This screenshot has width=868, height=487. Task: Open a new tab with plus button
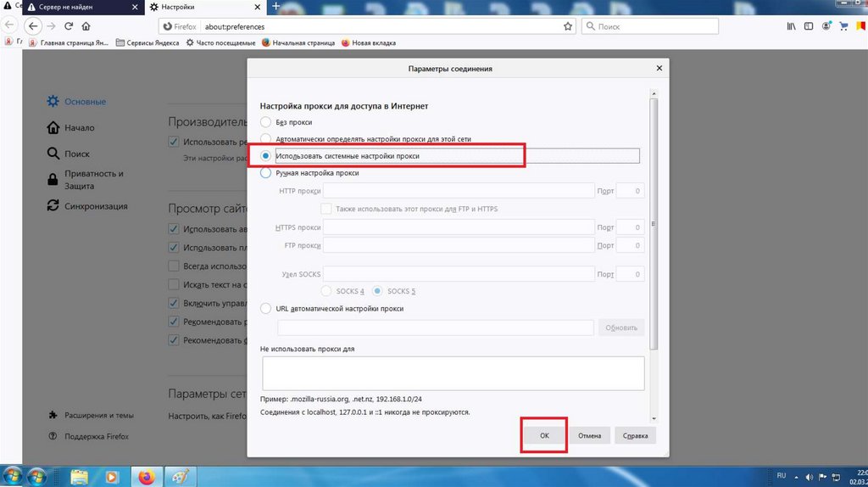click(275, 7)
